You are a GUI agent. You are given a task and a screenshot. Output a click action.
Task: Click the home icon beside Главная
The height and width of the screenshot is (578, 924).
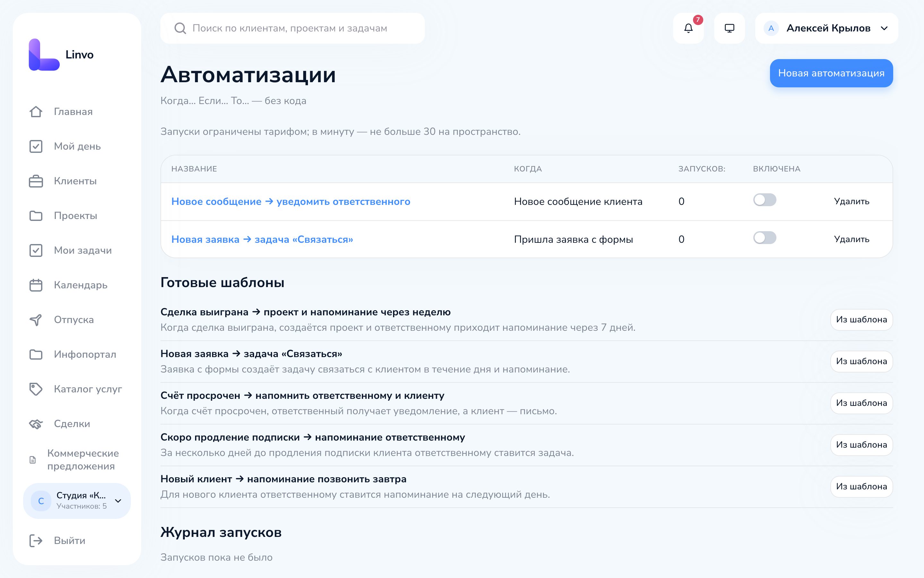tap(36, 112)
